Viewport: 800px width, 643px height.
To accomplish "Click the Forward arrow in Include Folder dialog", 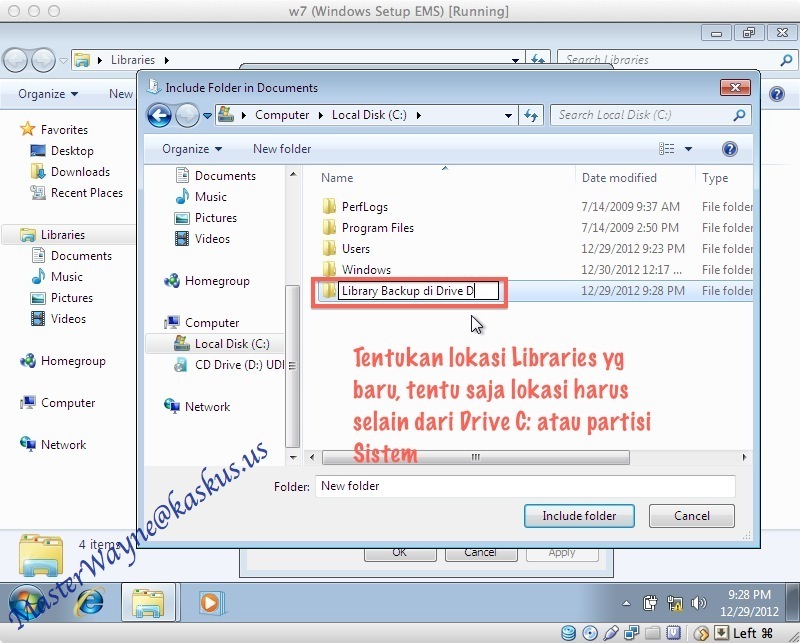I will click(x=187, y=116).
